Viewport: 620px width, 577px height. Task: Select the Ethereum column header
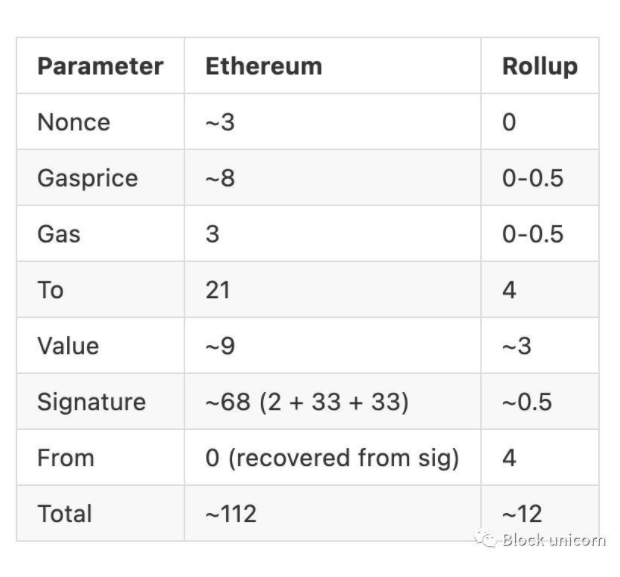pos(264,67)
